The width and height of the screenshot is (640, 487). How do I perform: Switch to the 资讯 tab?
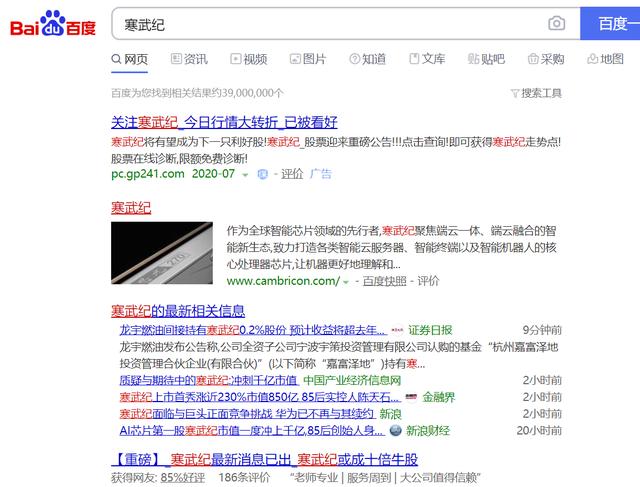(x=189, y=59)
